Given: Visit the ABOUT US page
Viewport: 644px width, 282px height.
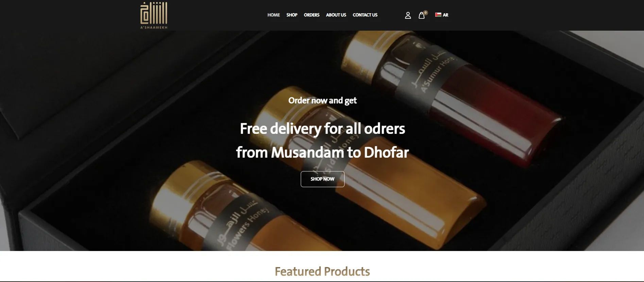Looking at the screenshot, I should [336, 15].
